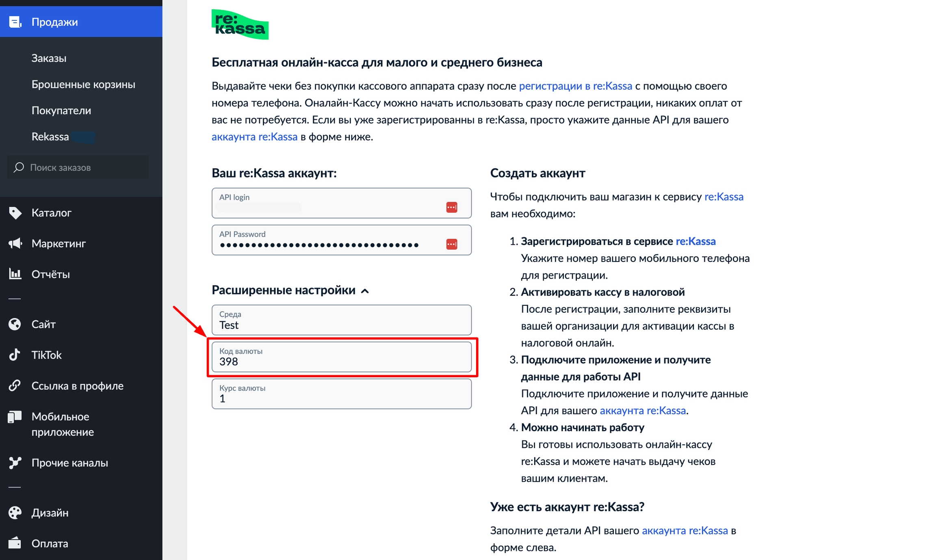Open the Environment field set to Test

coord(341,320)
